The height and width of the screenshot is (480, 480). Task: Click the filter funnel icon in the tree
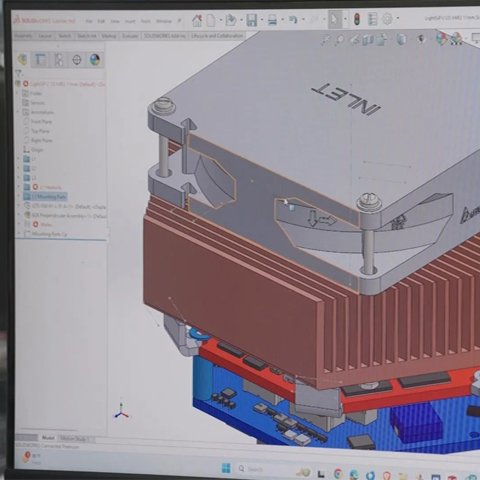18,73
